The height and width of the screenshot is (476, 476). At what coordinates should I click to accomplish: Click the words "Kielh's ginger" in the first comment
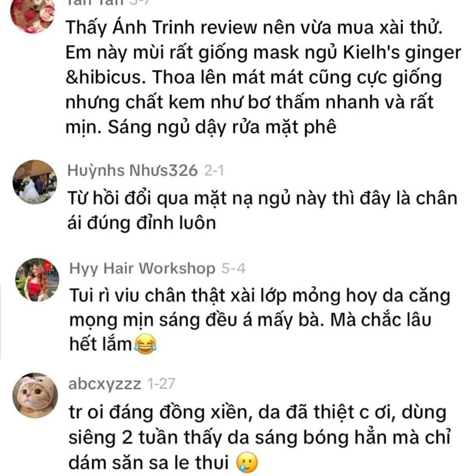pyautogui.click(x=402, y=53)
